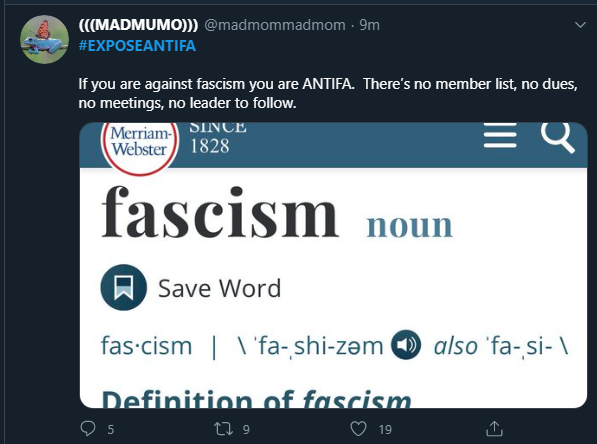Click the frog profile avatar
The height and width of the screenshot is (444, 597).
pyautogui.click(x=45, y=39)
